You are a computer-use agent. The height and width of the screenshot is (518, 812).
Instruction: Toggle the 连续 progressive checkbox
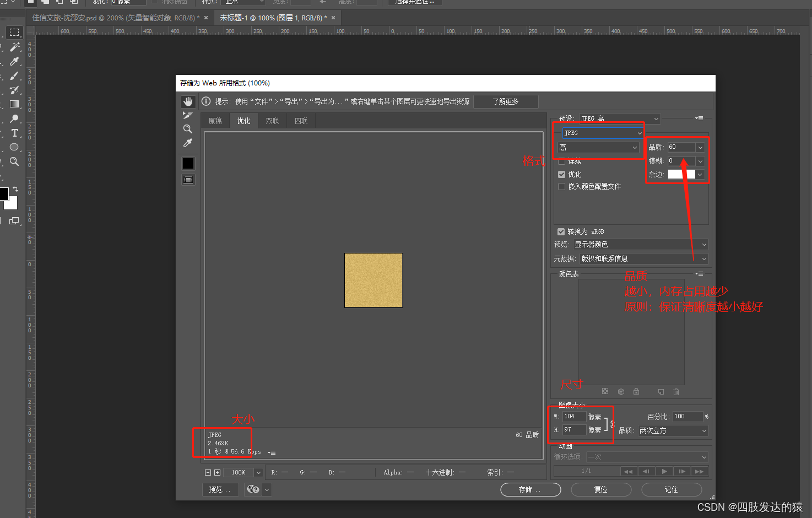click(x=561, y=161)
